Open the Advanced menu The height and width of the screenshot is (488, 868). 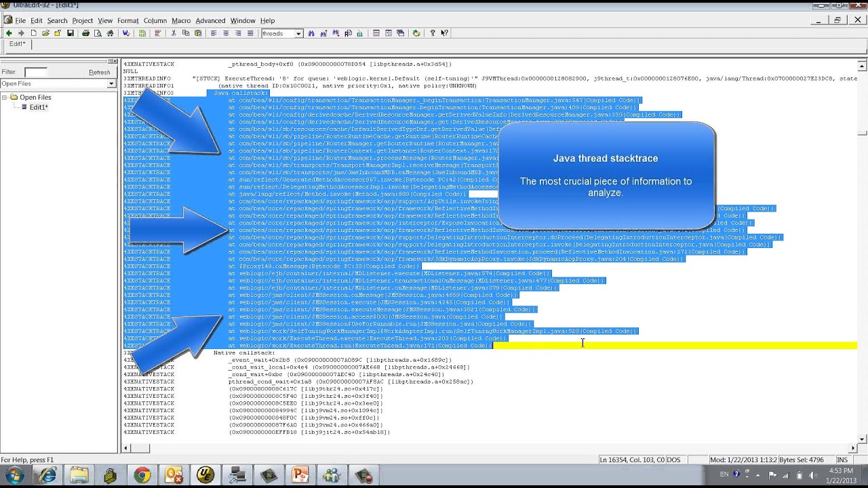(x=210, y=20)
